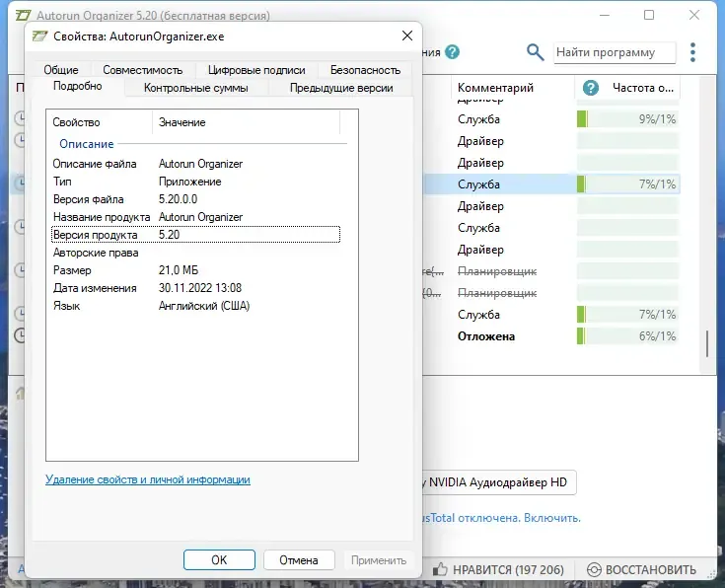Click the Отмена button
The width and height of the screenshot is (725, 588).
(x=299, y=560)
